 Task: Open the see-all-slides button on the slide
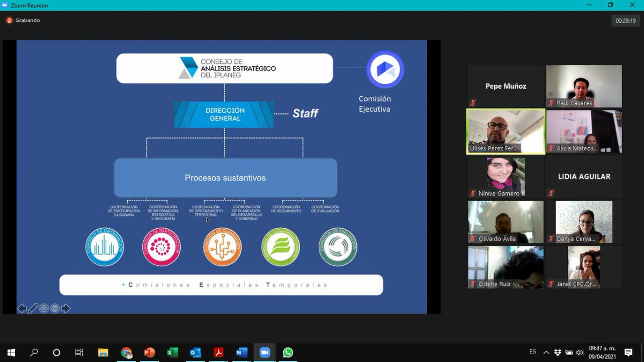click(x=44, y=308)
